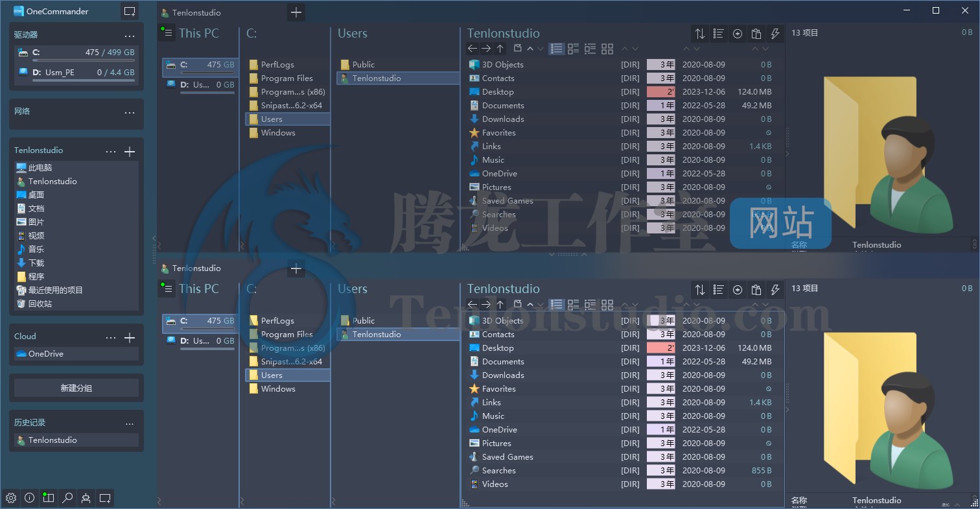Select Documents folder in top pane list
This screenshot has height=509, width=980.
pos(503,106)
